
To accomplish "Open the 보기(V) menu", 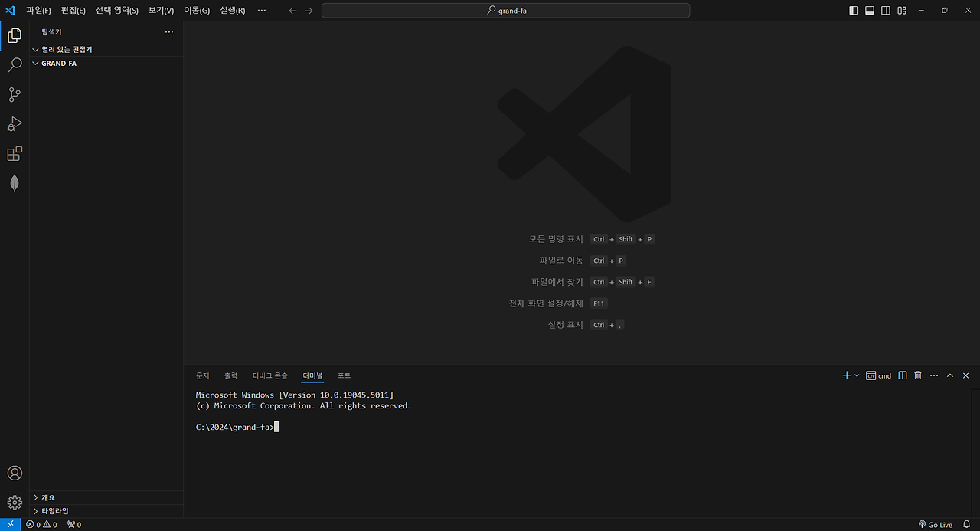I will coord(161,11).
